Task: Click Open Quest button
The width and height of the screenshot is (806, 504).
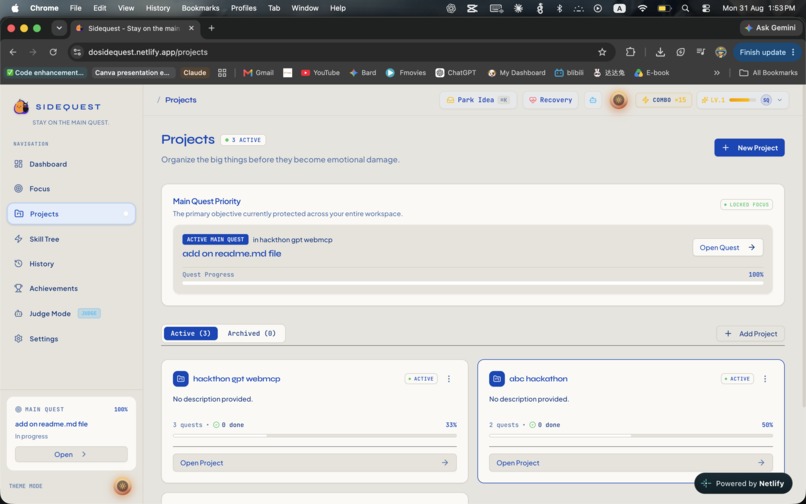Action: pos(727,247)
